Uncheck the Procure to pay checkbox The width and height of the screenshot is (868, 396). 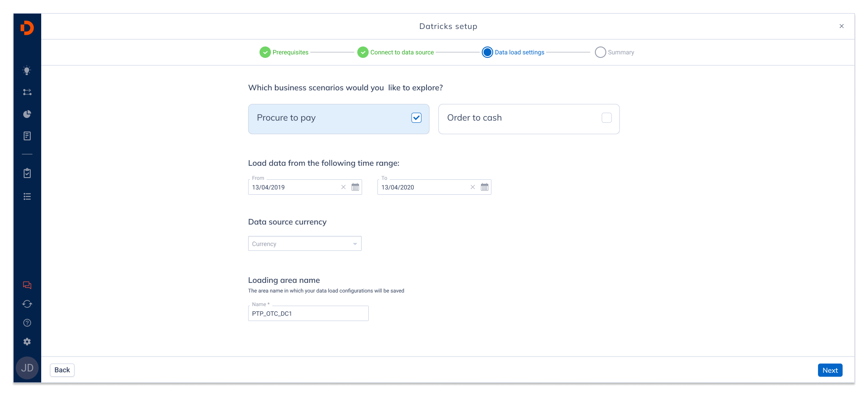(416, 118)
